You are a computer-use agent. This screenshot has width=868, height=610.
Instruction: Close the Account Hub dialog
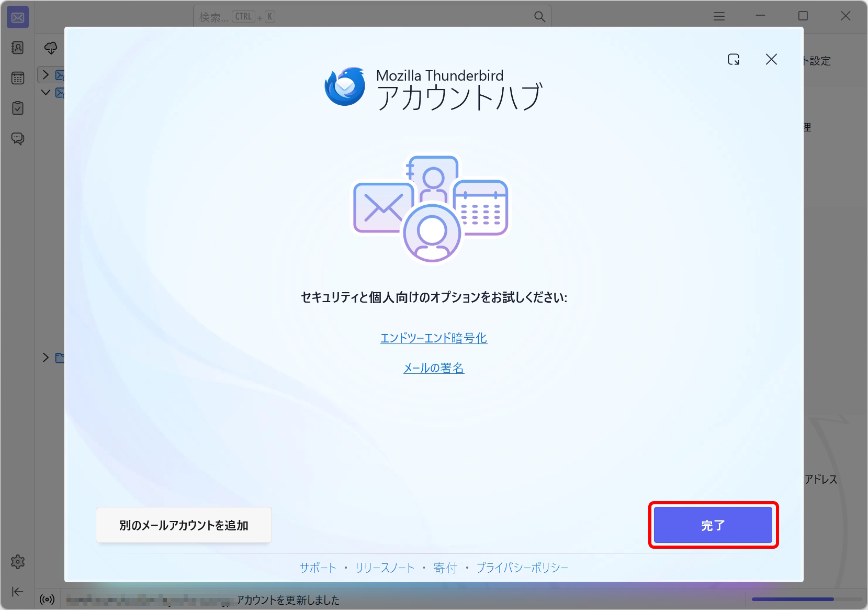point(771,59)
